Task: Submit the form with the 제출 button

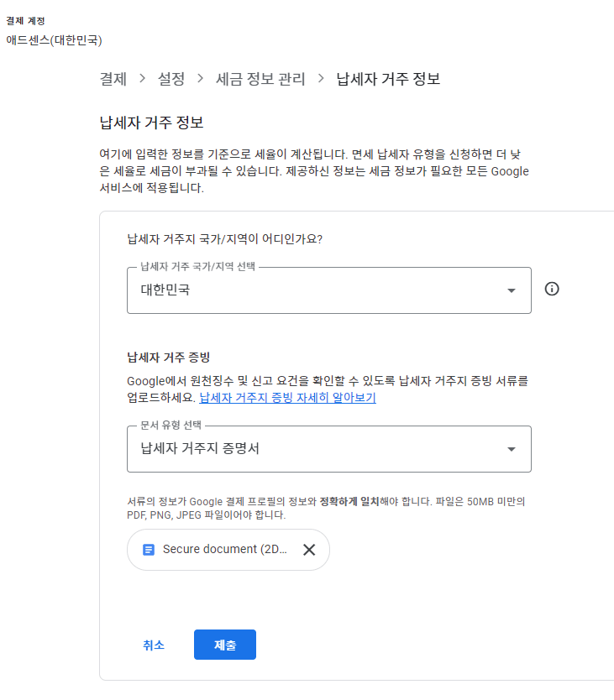Action: tap(224, 645)
